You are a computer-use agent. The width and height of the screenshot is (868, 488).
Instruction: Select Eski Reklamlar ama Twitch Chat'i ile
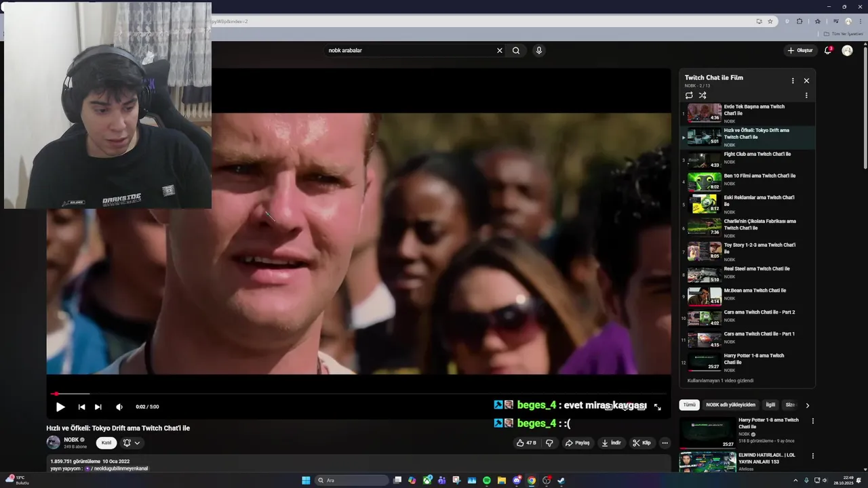tap(749, 204)
